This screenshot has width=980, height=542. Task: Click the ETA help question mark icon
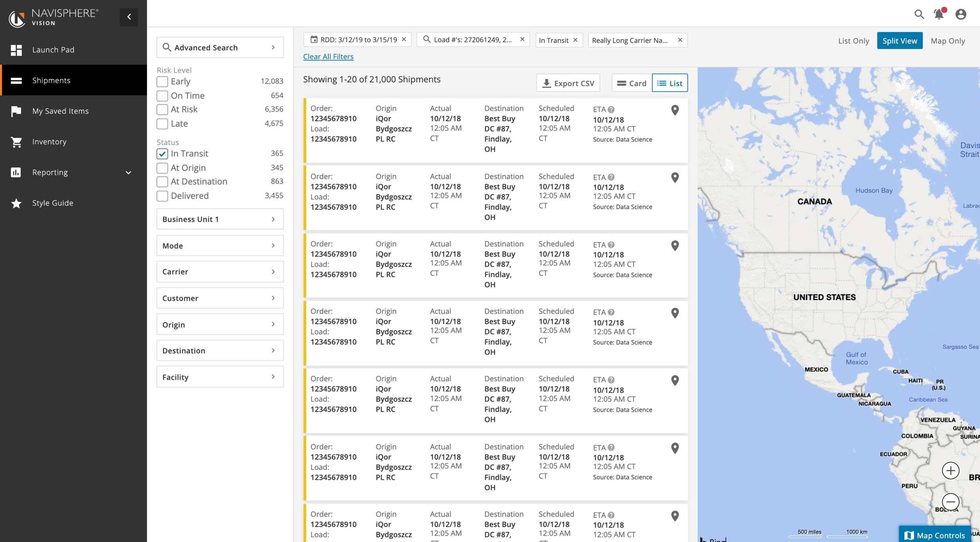pyautogui.click(x=611, y=110)
